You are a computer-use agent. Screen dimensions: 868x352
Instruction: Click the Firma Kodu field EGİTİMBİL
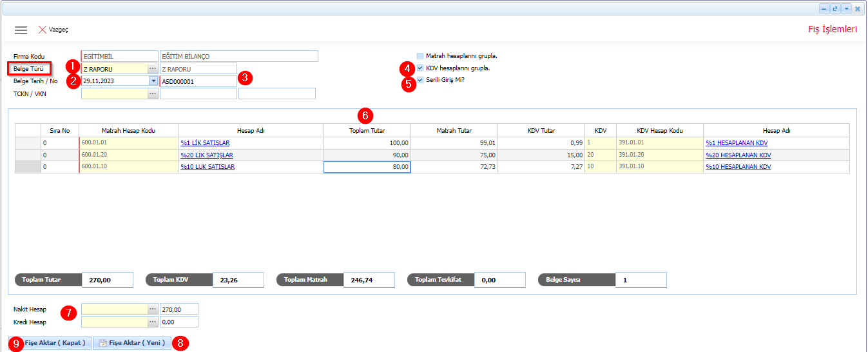pos(119,56)
